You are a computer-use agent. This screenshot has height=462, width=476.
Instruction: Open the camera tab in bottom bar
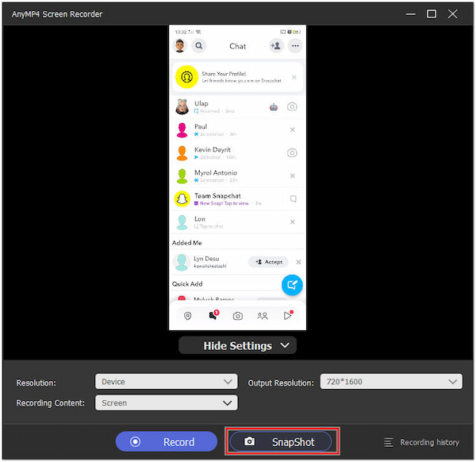[x=238, y=316]
